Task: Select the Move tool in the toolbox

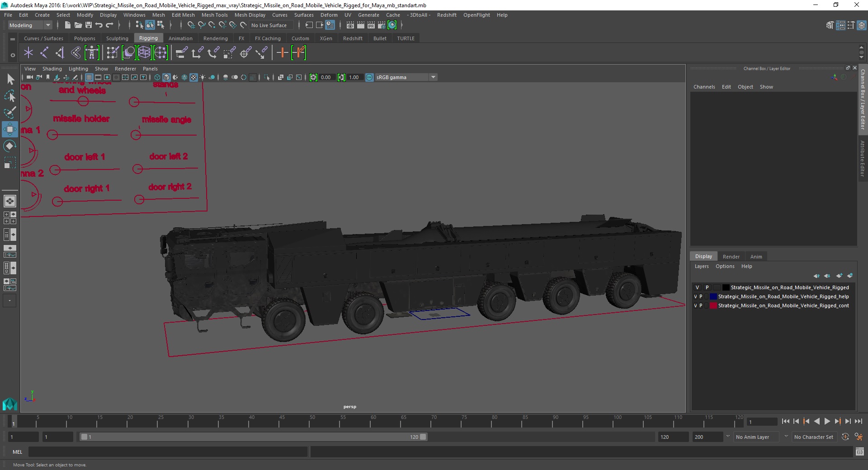Action: click(9, 129)
